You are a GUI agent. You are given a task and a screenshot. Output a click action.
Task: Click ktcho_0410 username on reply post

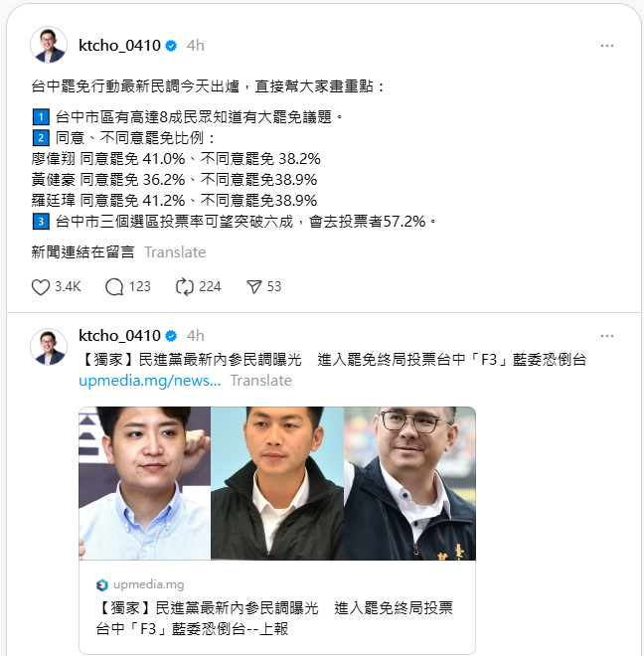coord(119,336)
